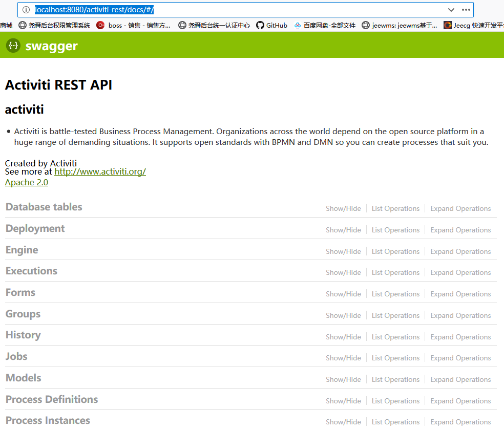Toggle Show/Hide for Deployment section

(x=343, y=229)
